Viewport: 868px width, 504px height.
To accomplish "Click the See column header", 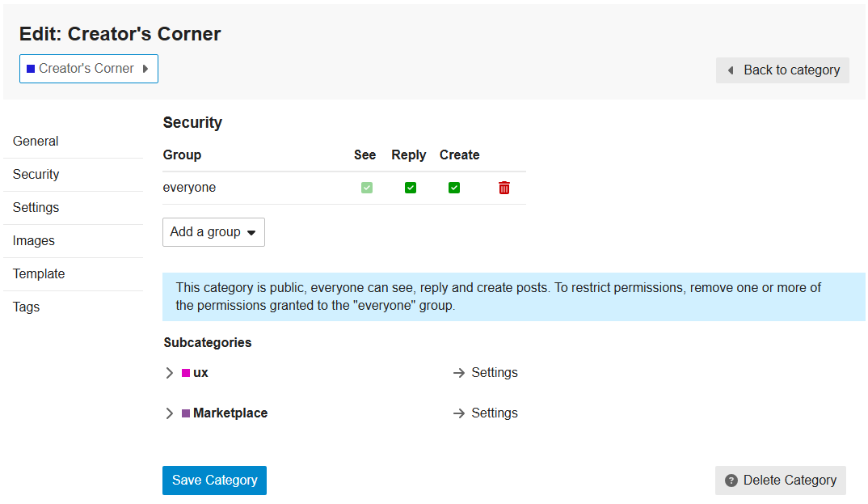I will (x=364, y=155).
